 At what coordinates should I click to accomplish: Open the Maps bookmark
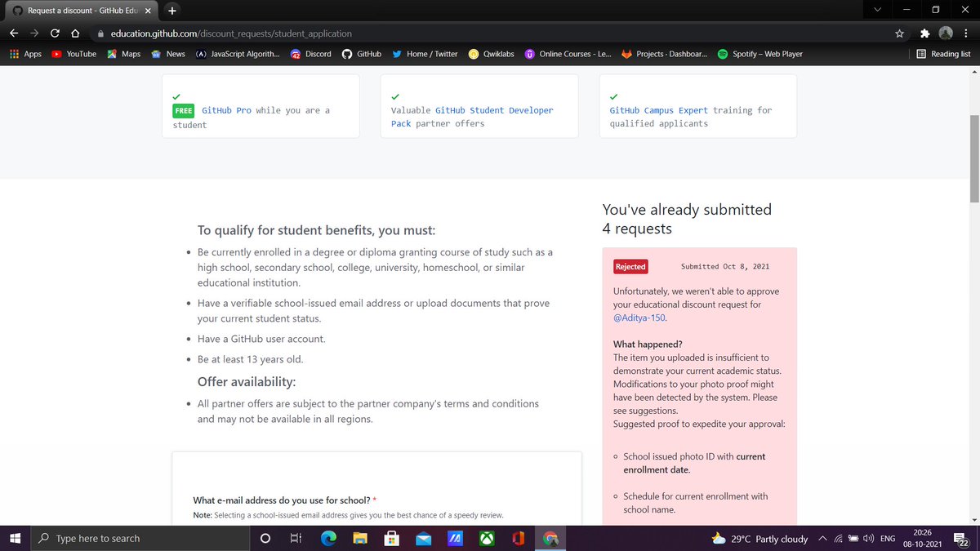tap(122, 54)
